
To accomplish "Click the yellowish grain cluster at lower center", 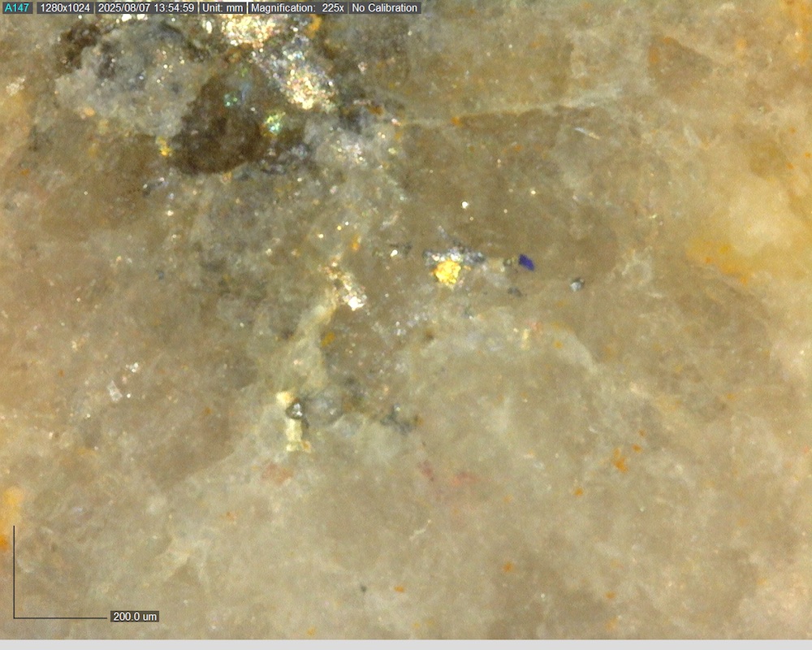I will point(292,422).
